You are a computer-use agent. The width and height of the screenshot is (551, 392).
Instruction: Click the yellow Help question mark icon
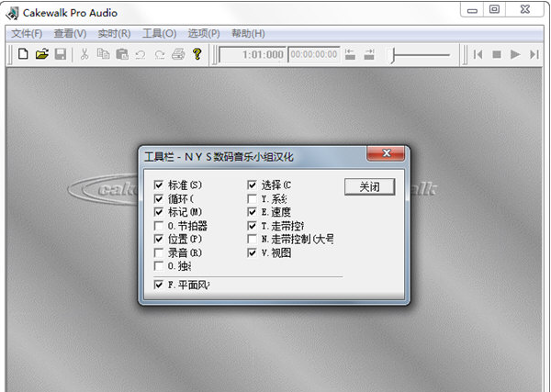197,54
